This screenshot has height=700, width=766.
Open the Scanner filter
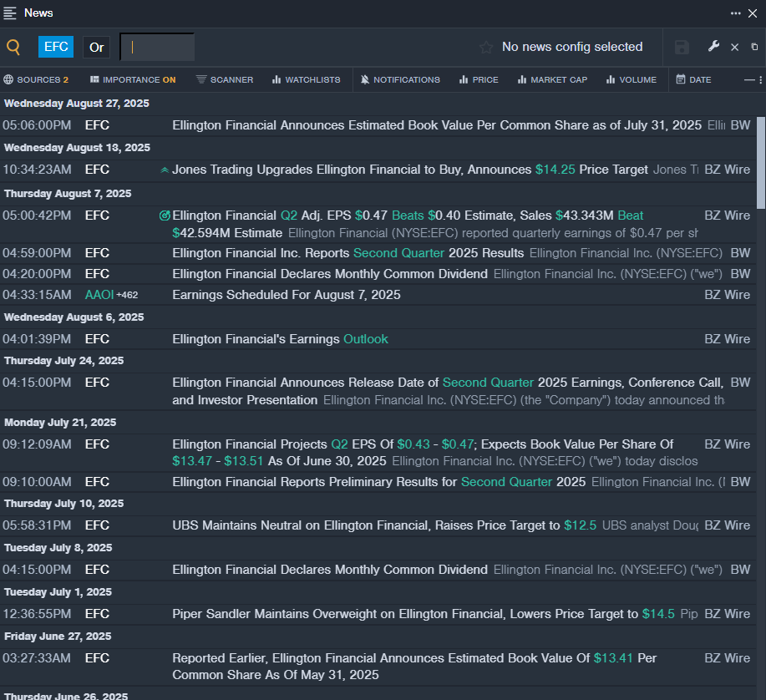pos(225,79)
